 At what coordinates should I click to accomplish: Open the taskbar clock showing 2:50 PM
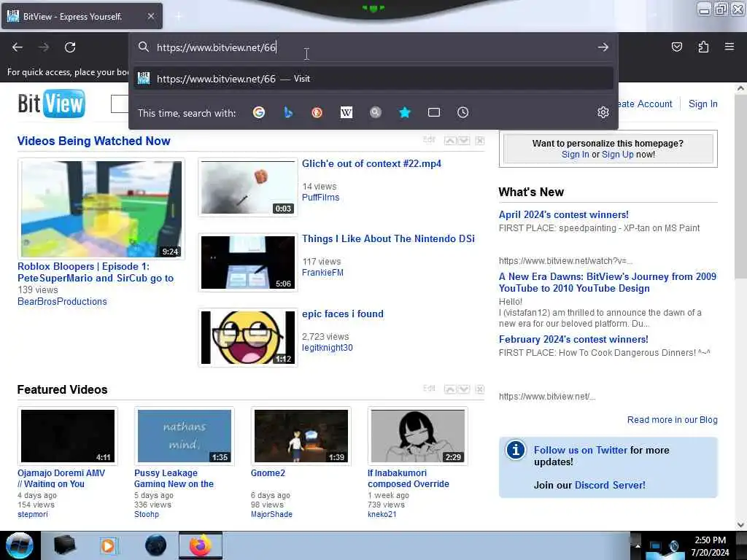coord(710,545)
